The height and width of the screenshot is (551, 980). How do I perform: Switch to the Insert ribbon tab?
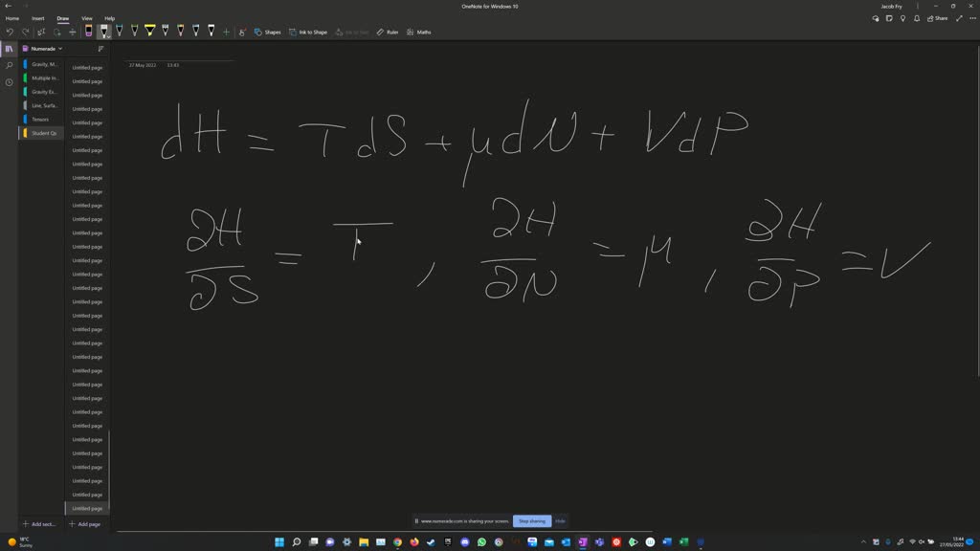[37, 18]
